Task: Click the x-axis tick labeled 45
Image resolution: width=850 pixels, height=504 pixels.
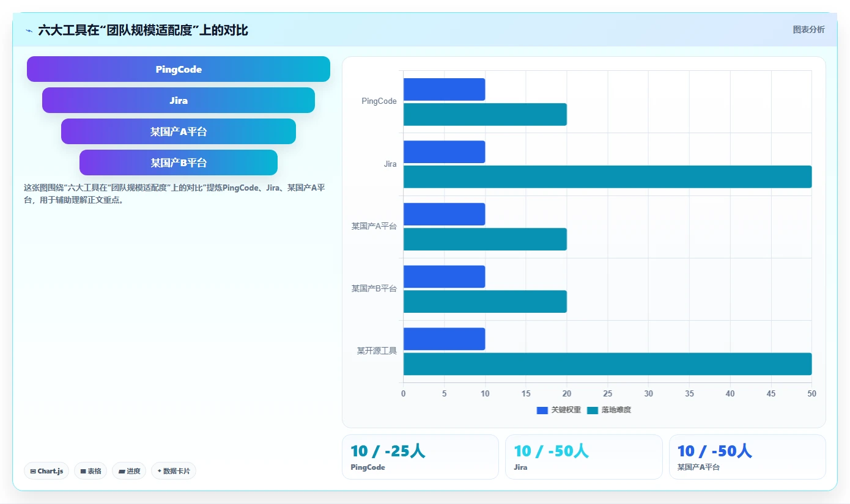Action: pyautogui.click(x=771, y=393)
